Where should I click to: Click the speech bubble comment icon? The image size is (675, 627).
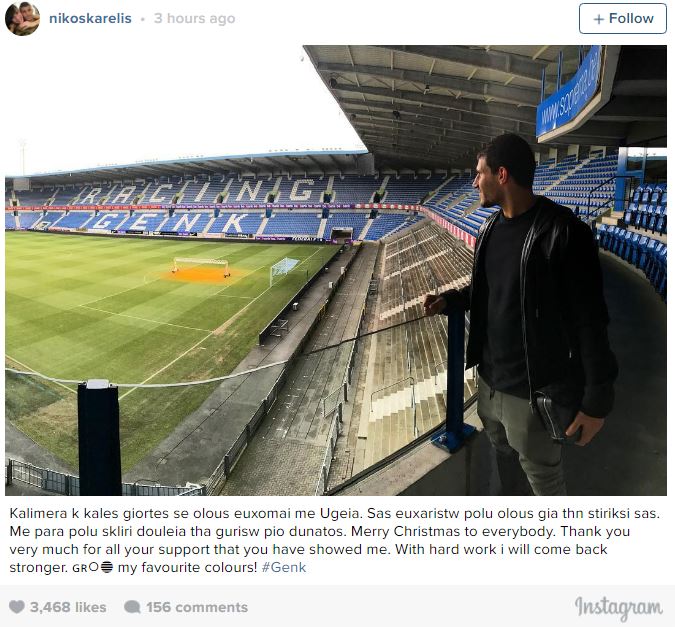pos(132,607)
